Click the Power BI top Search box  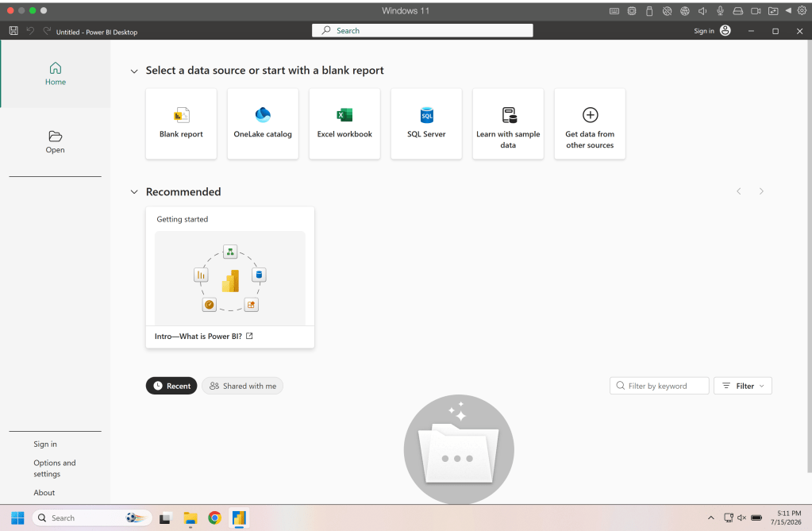click(x=422, y=31)
